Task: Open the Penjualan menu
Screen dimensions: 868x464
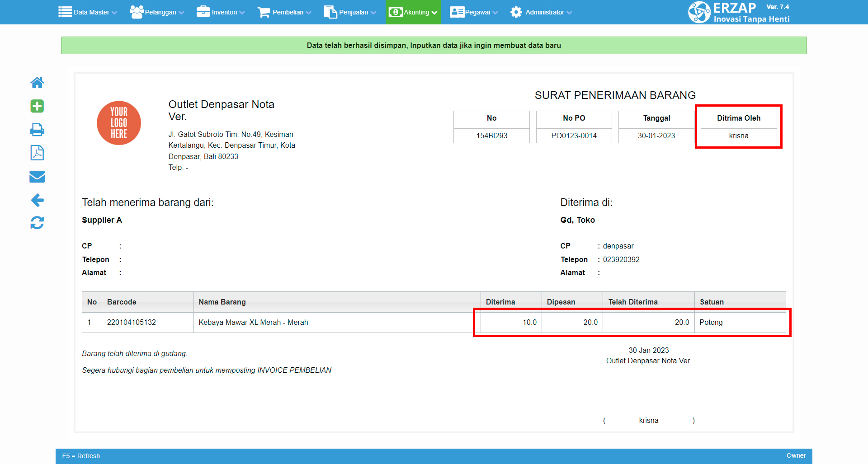Action: coord(350,12)
